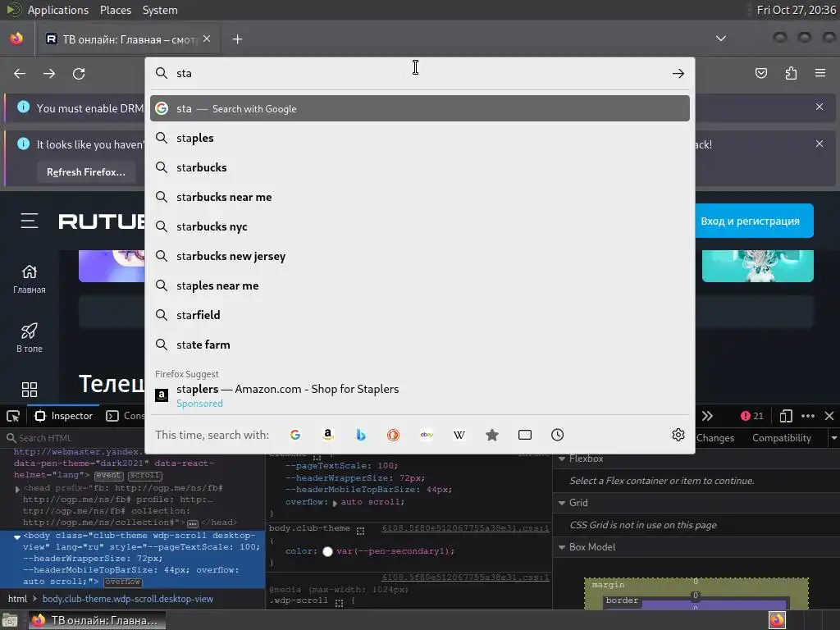This screenshot has width=840, height=630.
Task: Activate the DevTools element picker icon
Action: point(13,416)
